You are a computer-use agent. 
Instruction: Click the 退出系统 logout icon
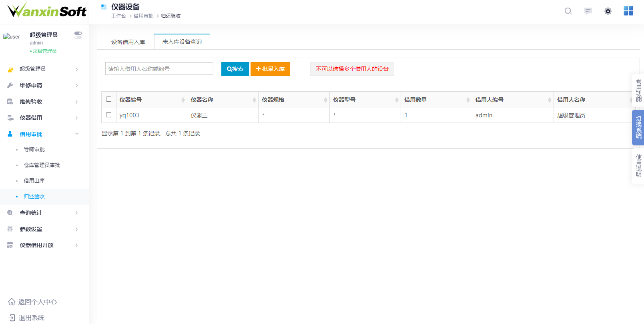[12, 318]
